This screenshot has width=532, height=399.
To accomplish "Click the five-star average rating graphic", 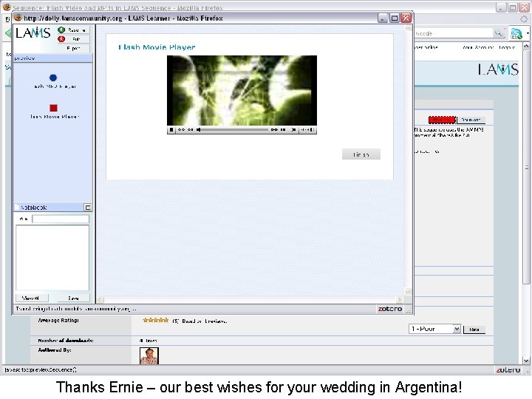I will [156, 320].
